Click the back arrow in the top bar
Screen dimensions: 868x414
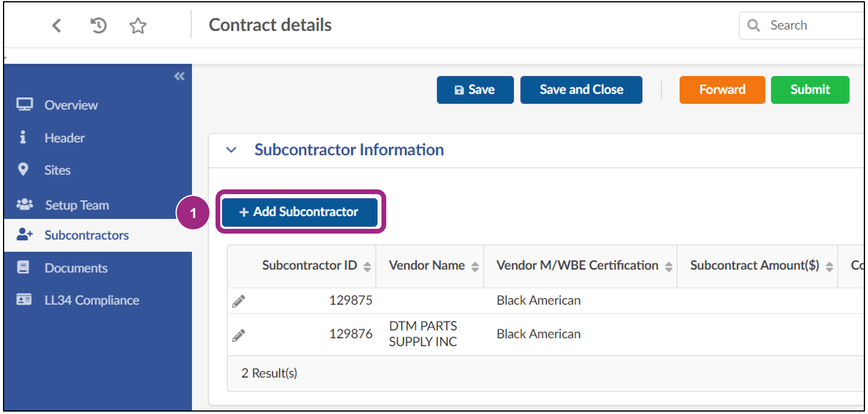click(56, 25)
